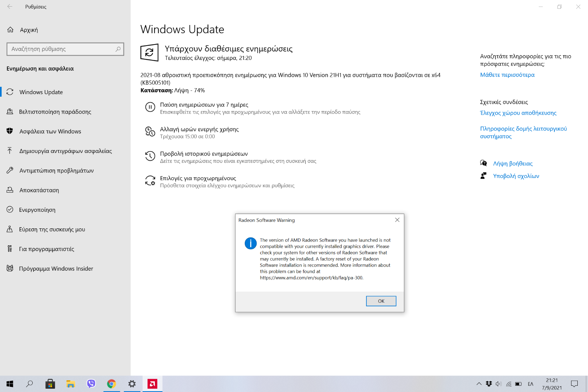Click the battery tray icon
The image size is (588, 392).
click(518, 384)
